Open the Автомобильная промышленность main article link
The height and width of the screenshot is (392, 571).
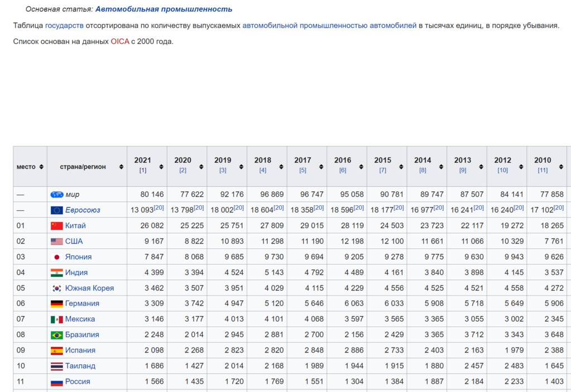[x=164, y=9]
